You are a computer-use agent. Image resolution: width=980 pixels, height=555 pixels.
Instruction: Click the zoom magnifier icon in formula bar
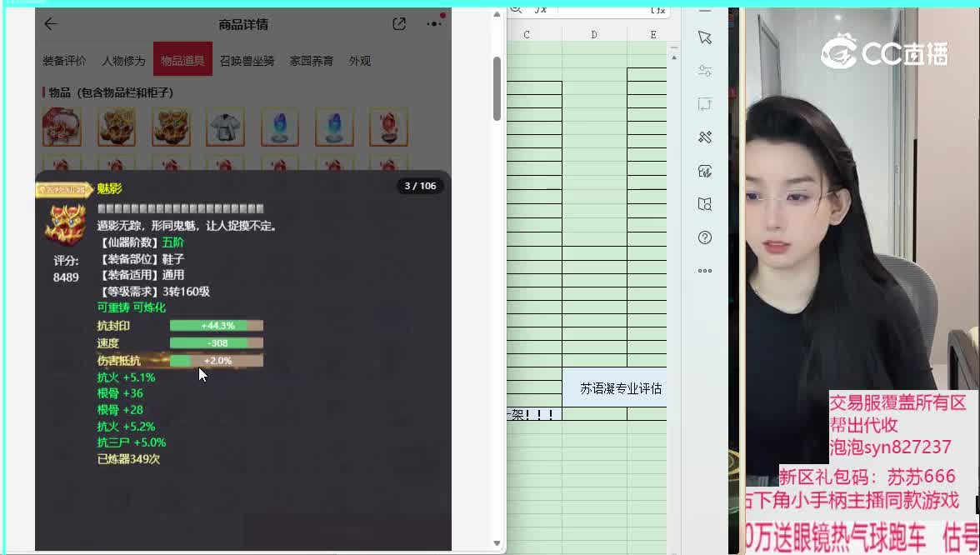(517, 9)
